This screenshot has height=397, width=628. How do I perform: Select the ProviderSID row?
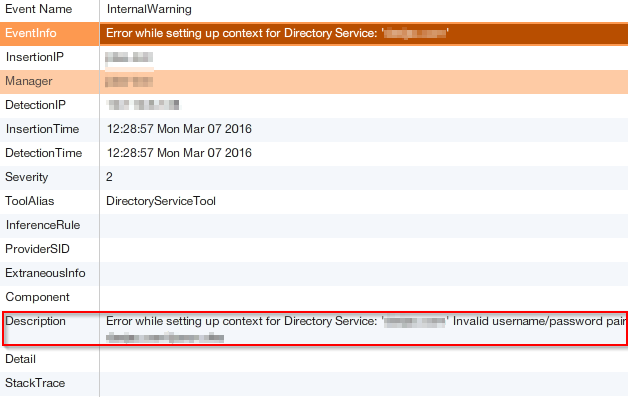(314, 250)
